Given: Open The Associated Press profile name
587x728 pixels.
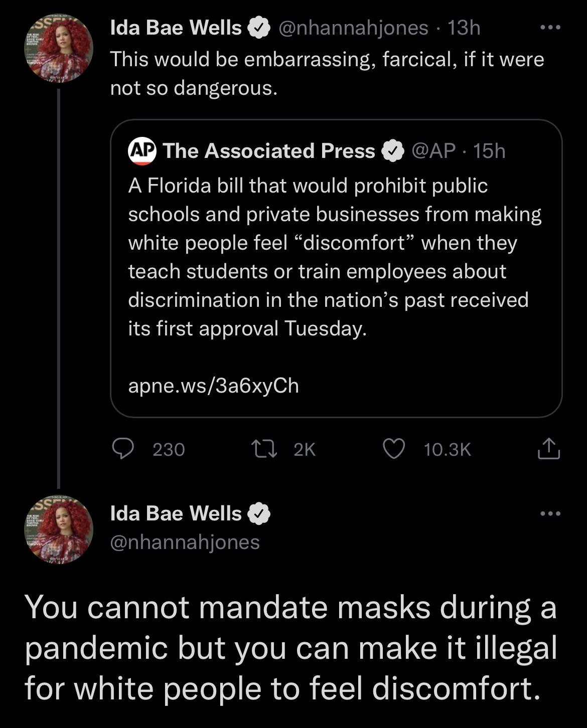Looking at the screenshot, I should pyautogui.click(x=268, y=151).
